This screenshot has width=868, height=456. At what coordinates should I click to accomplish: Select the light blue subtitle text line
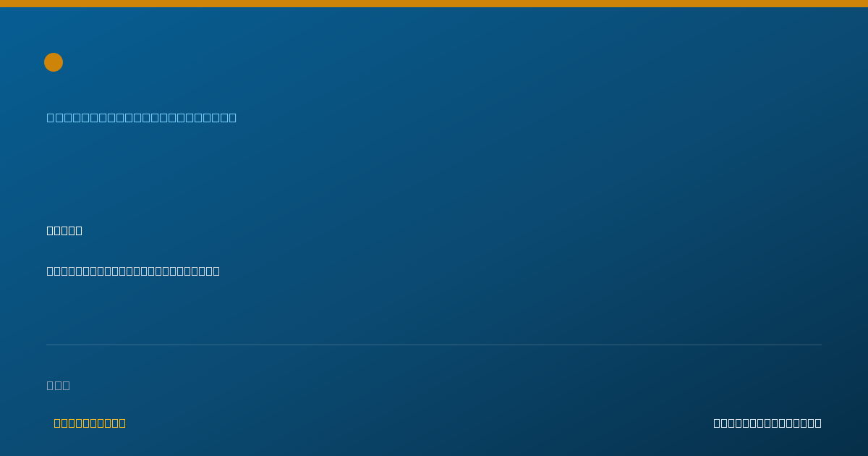tap(142, 117)
